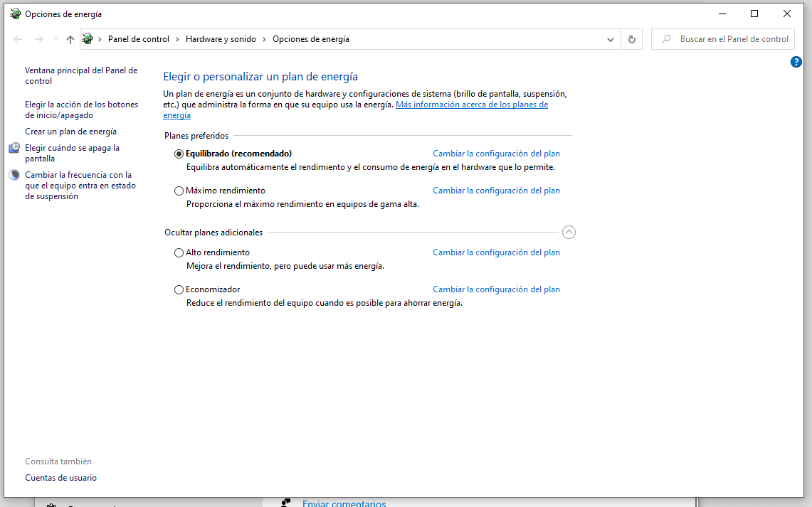The height and width of the screenshot is (507, 812).
Task: Select the Economizador radio button
Action: [x=179, y=289]
